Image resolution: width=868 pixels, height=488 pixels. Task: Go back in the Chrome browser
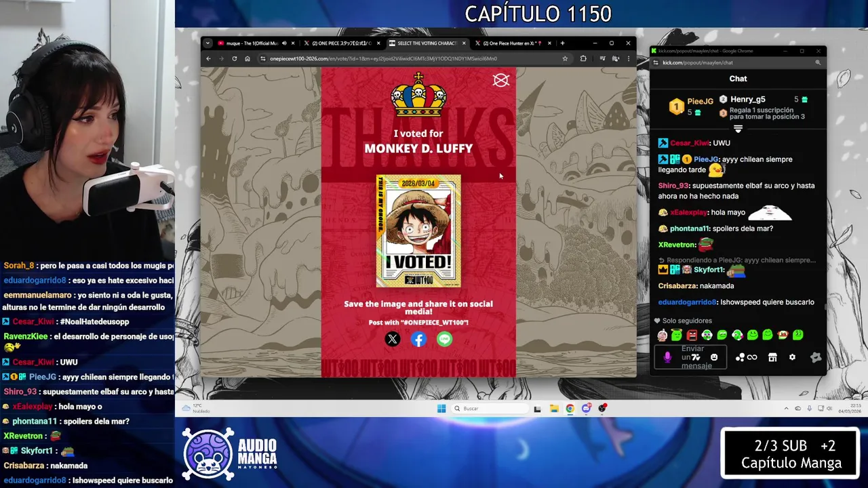208,58
